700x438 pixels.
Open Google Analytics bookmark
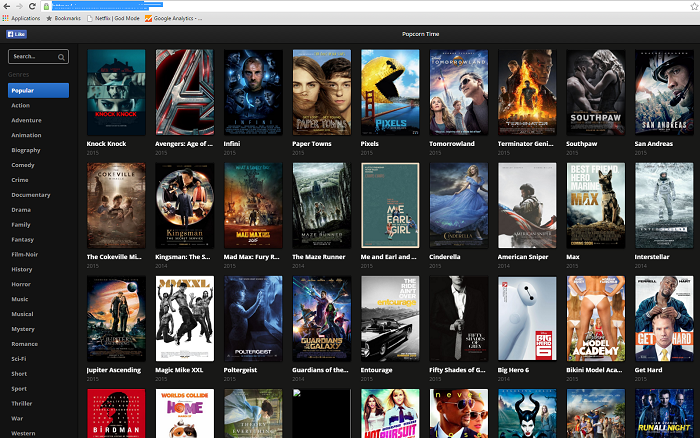coord(173,18)
